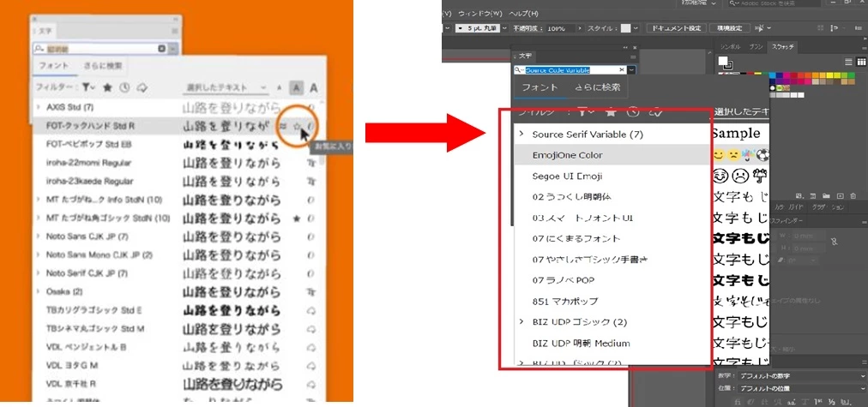
Task: Switch to the フォント tab in left panel
Action: [x=54, y=66]
